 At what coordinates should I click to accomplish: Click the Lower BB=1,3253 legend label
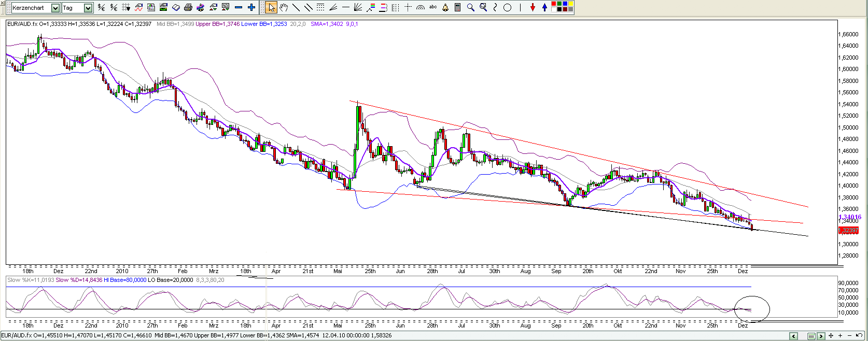[264, 24]
